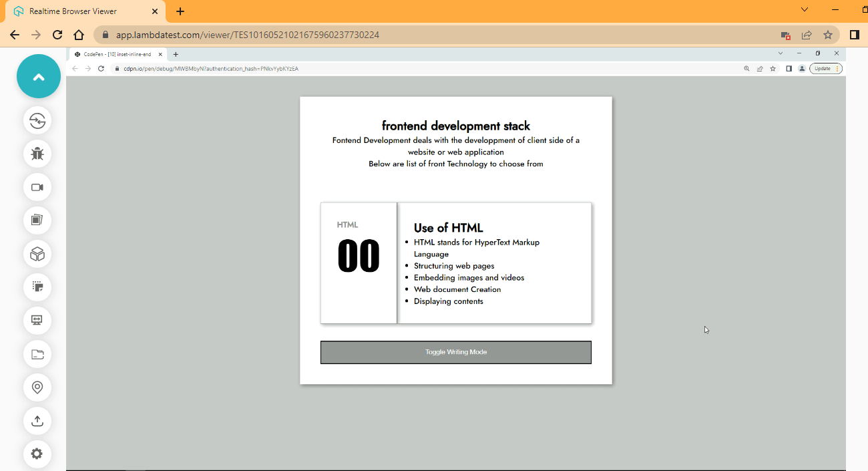The image size is (868, 471).
Task: Click the 3D cube icon in the sidebar
Action: (37, 254)
